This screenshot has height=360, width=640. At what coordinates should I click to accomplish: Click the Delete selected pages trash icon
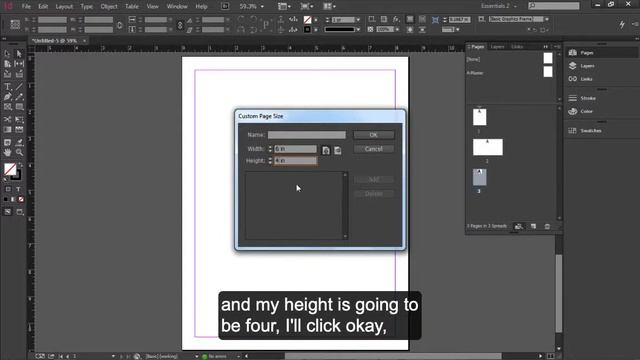[547, 227]
